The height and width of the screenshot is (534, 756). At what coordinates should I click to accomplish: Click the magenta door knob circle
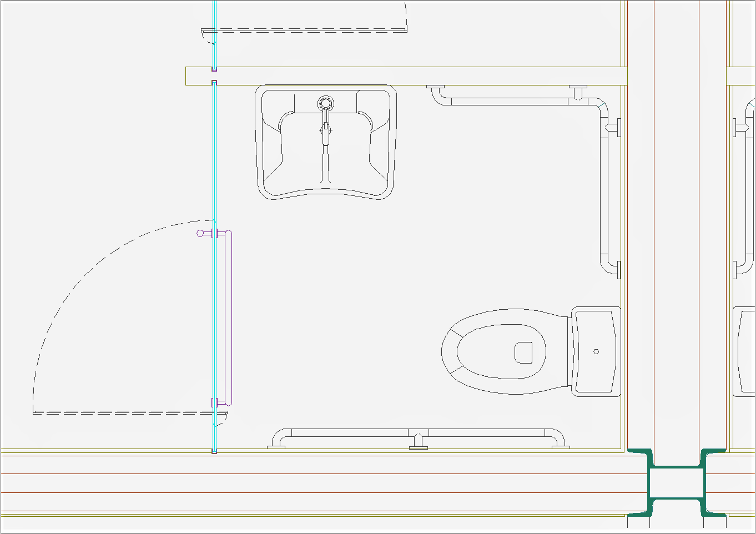[x=200, y=234]
